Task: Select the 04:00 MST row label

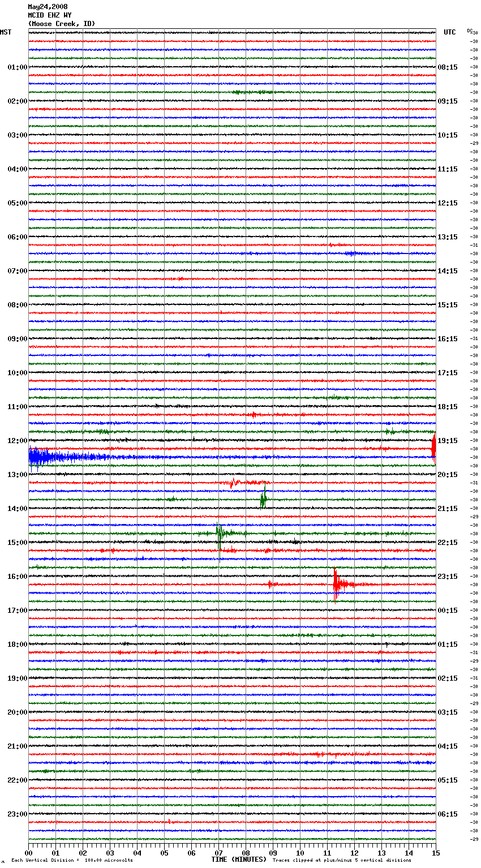Action: (18, 169)
